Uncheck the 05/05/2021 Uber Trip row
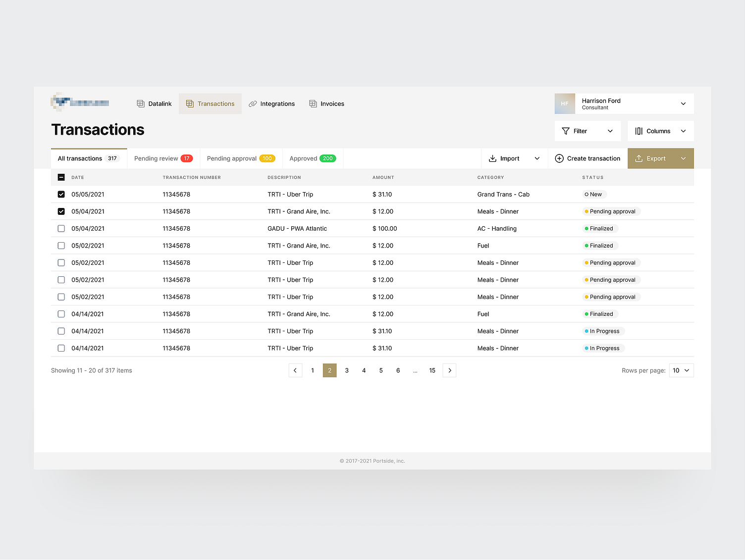 (x=61, y=194)
